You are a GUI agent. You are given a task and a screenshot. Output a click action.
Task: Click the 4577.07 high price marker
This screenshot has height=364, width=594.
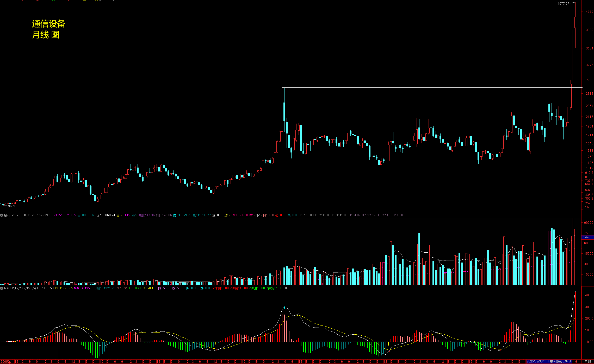tap(563, 4)
